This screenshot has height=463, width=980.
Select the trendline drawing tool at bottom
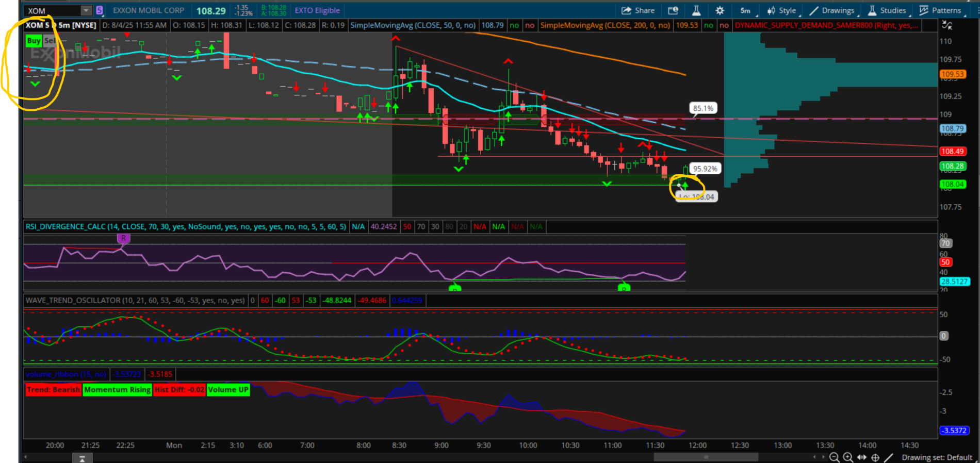[889, 457]
